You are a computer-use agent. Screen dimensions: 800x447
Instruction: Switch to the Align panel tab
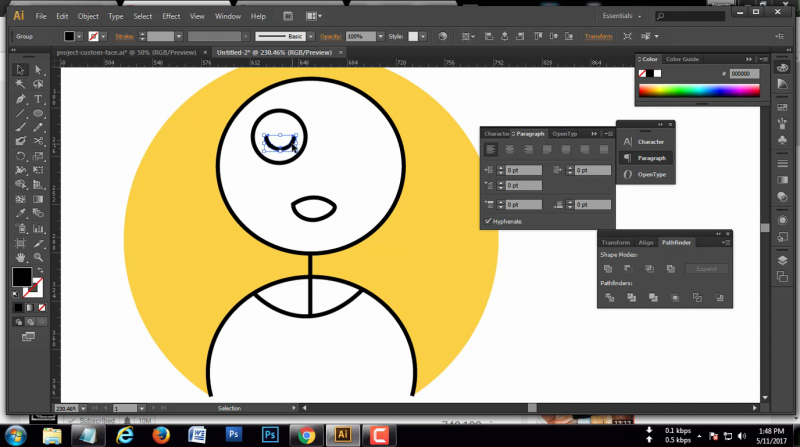click(x=646, y=242)
